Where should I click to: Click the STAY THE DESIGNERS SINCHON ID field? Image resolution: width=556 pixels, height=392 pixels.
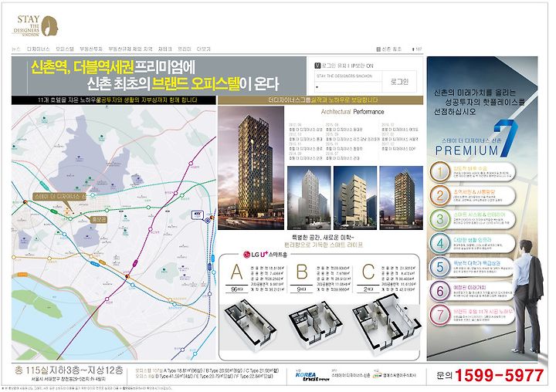348,76
